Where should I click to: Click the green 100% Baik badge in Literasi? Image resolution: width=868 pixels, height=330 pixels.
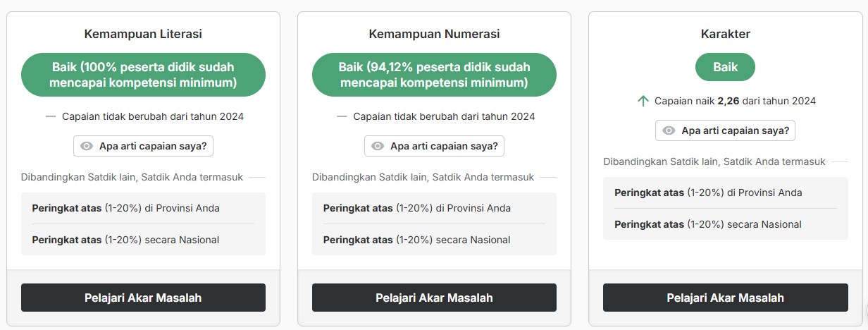pyautogui.click(x=143, y=75)
